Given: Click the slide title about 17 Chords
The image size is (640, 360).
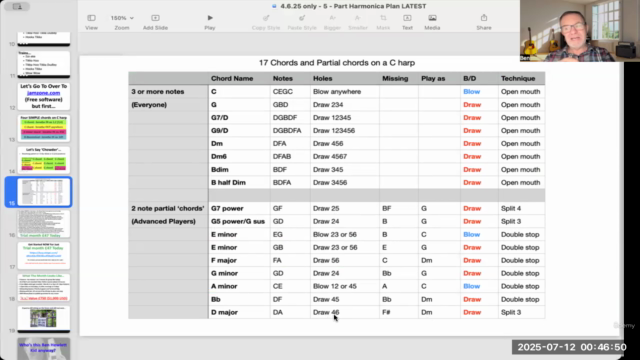Looking at the screenshot, I should point(337,63).
